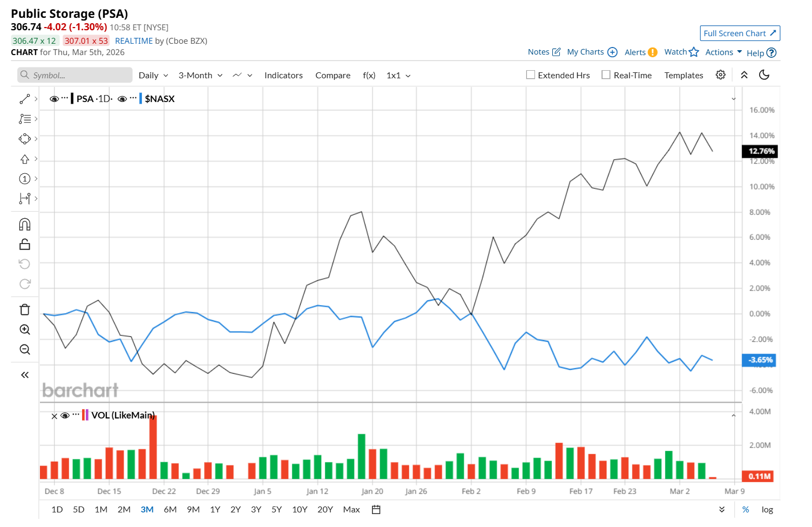Click the black PSA line color swatch
Viewport: 812px width, 527px height.
click(x=72, y=99)
